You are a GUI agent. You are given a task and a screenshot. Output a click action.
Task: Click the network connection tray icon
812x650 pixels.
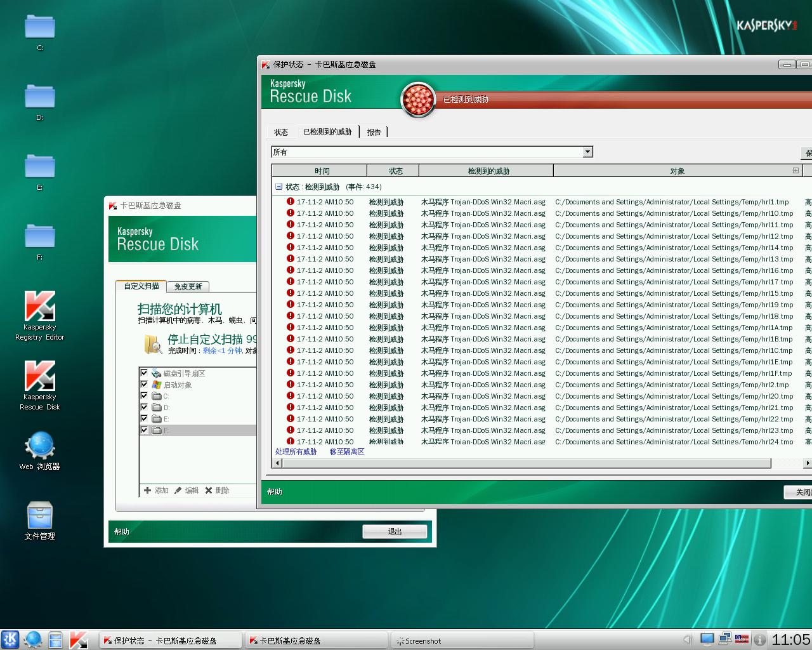[x=724, y=639]
